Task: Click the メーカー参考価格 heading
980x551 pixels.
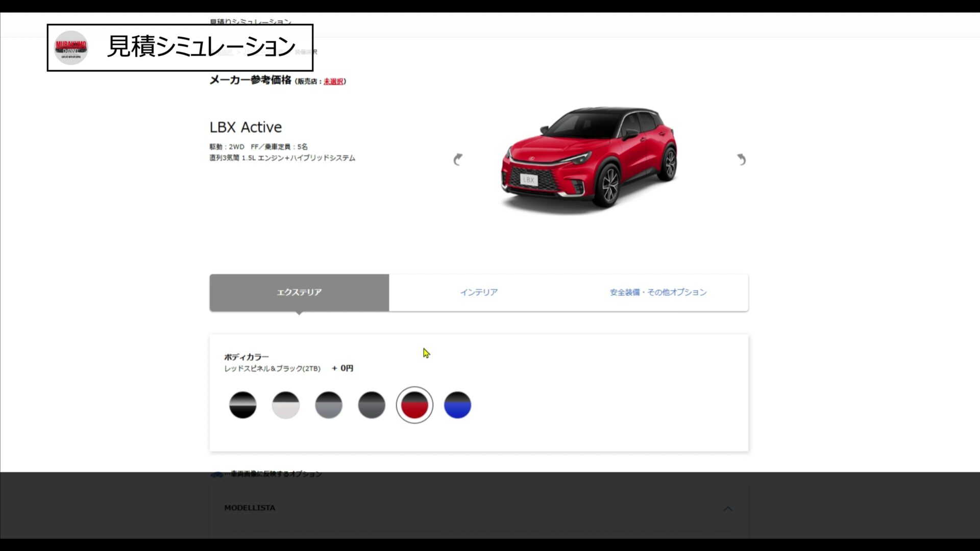Action: pos(250,80)
